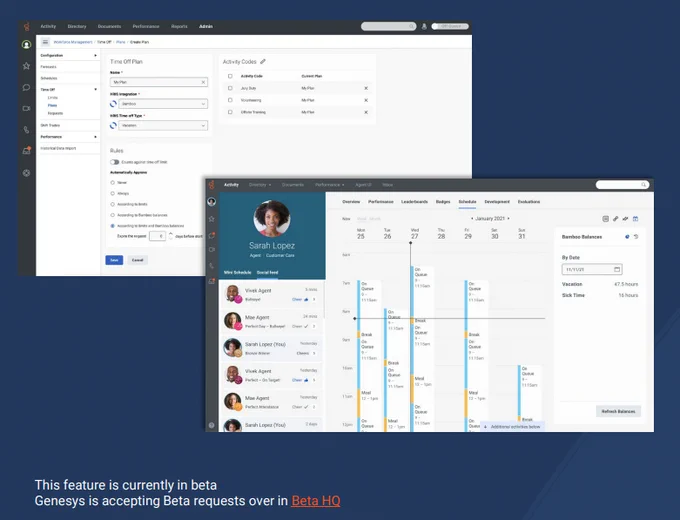
Task: Check the Volunteering row checkbox
Action: [230, 100]
